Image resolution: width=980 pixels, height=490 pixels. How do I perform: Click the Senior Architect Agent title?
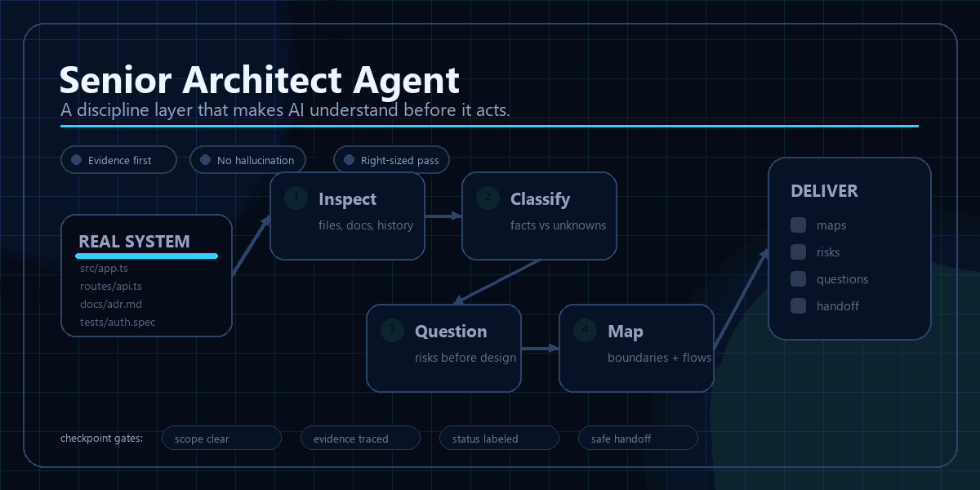click(260, 80)
